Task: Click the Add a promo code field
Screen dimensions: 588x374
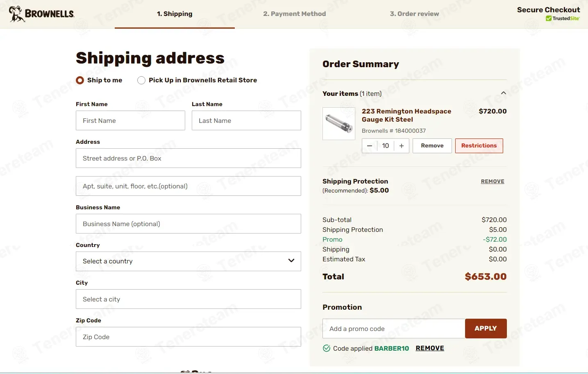Action: 394,329
